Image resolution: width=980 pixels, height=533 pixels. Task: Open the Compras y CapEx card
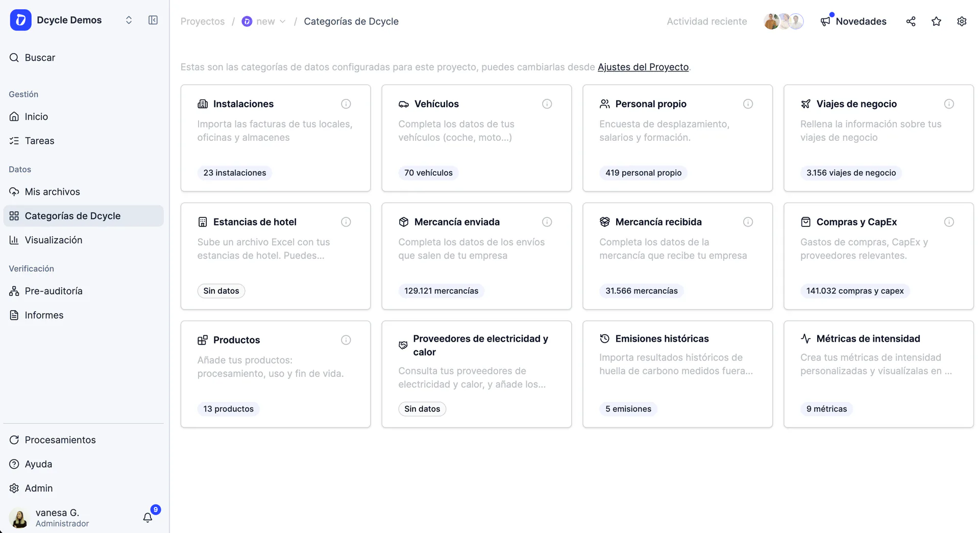(878, 256)
